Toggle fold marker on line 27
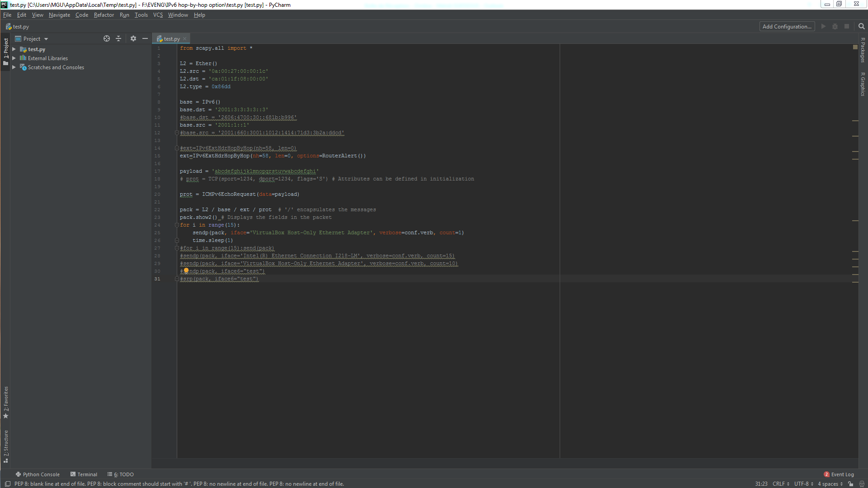Viewport: 868px width, 488px height. 177,248
